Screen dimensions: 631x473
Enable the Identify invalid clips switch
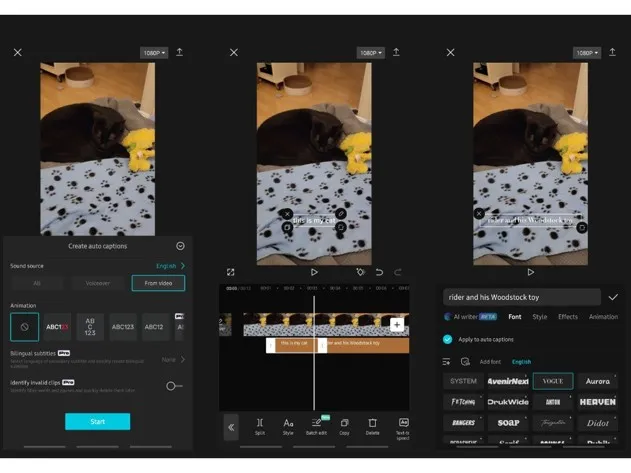[174, 386]
